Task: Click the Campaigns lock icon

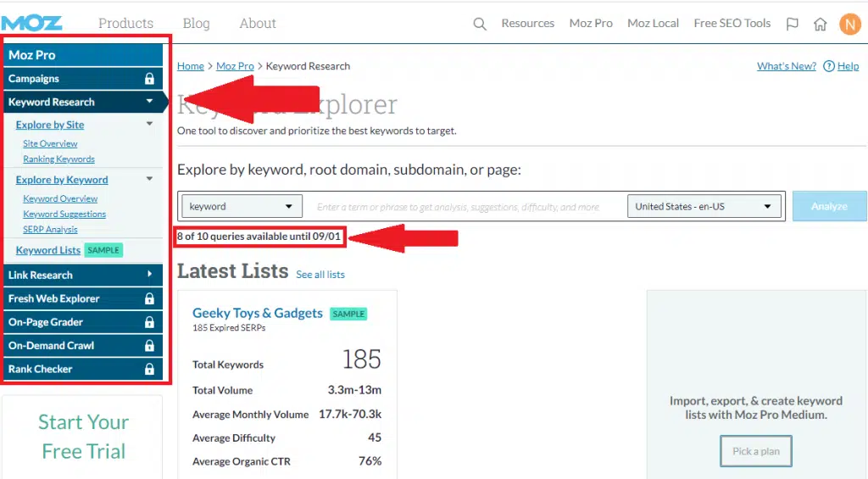Action: tap(149, 79)
